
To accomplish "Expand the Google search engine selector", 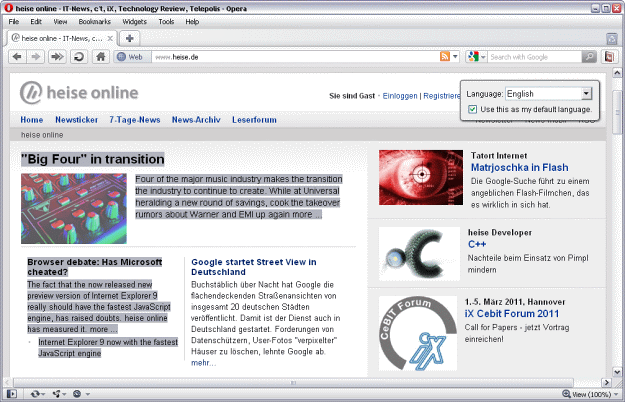I will click(476, 57).
